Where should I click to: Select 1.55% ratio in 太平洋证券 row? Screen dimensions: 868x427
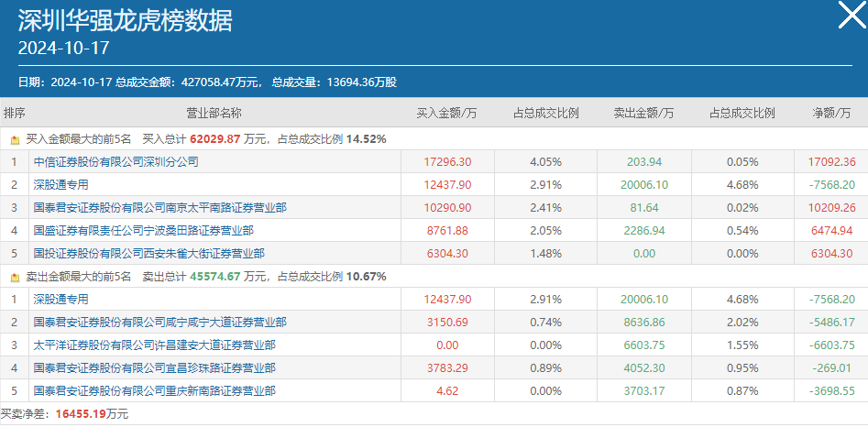(x=742, y=345)
